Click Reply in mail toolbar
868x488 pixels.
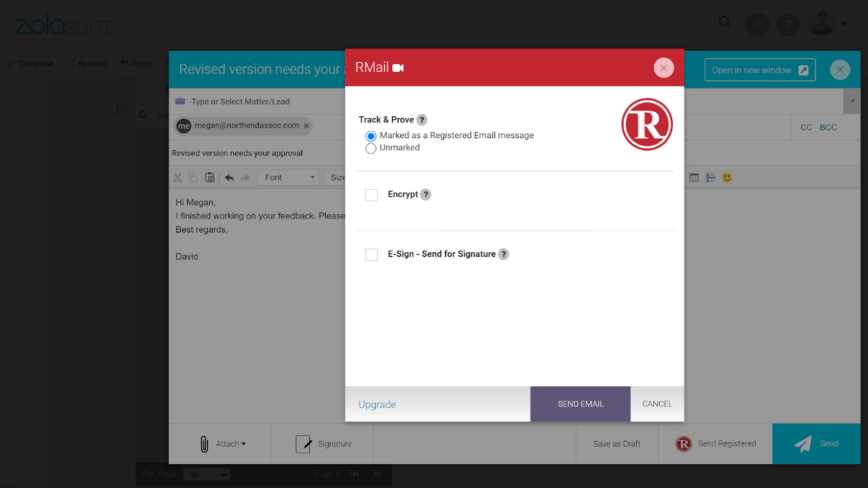pyautogui.click(x=136, y=63)
